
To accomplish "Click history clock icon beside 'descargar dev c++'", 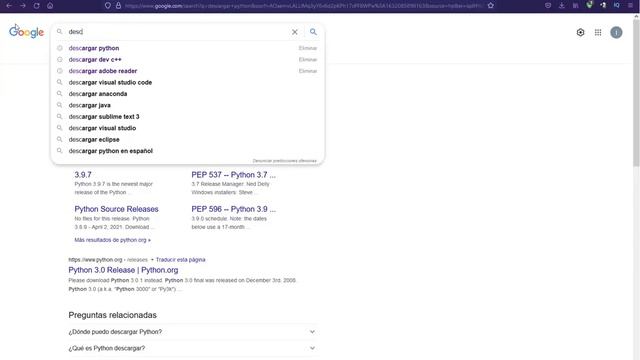I will [60, 60].
